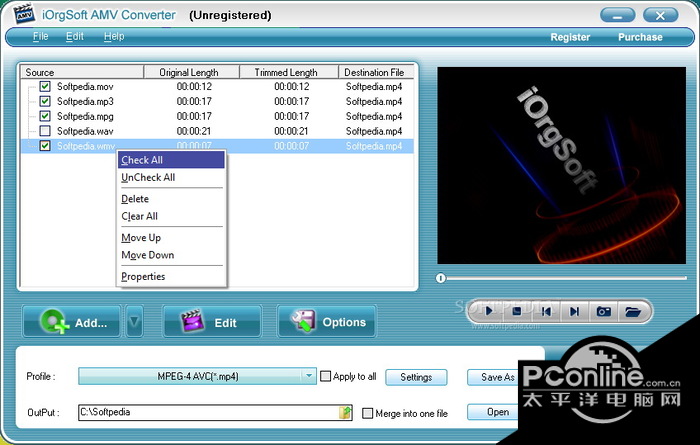700x445 pixels.
Task: Open the File menu
Action: point(40,37)
